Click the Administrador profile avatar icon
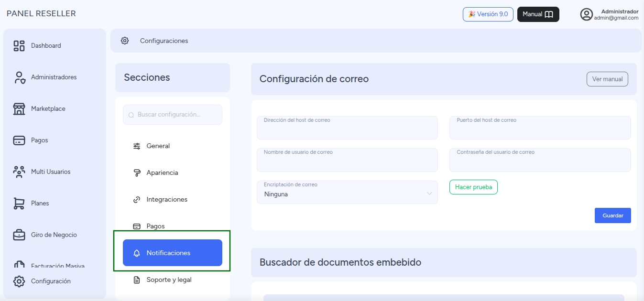 587,14
